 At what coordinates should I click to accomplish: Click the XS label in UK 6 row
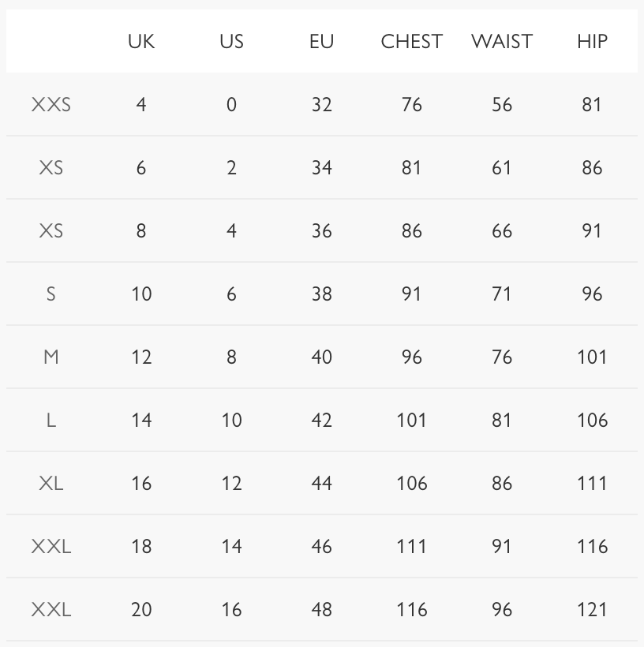(x=51, y=167)
